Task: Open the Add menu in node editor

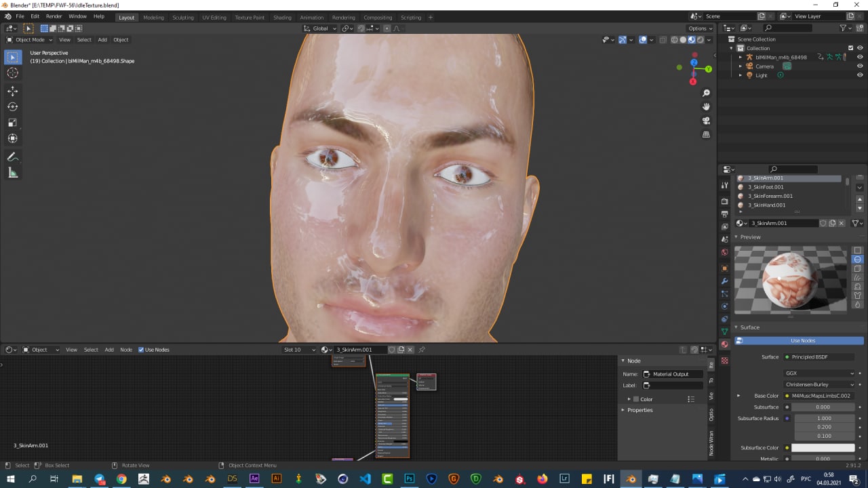Action: point(108,350)
